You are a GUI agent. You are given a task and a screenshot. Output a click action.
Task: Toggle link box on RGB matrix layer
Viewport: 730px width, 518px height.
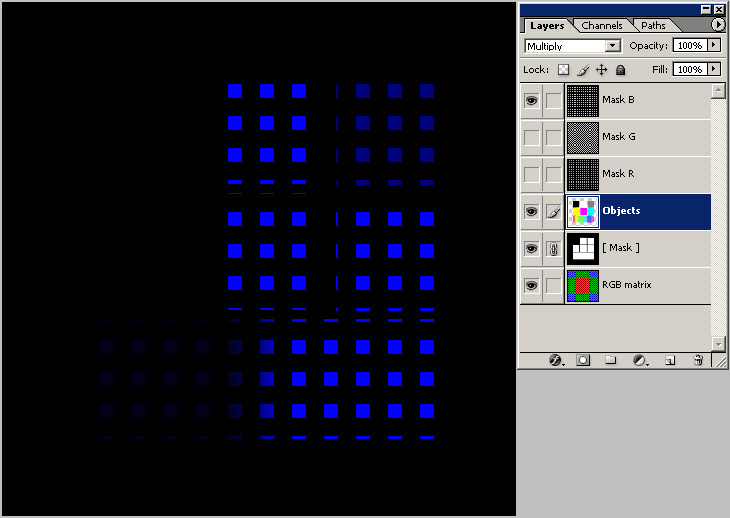554,285
